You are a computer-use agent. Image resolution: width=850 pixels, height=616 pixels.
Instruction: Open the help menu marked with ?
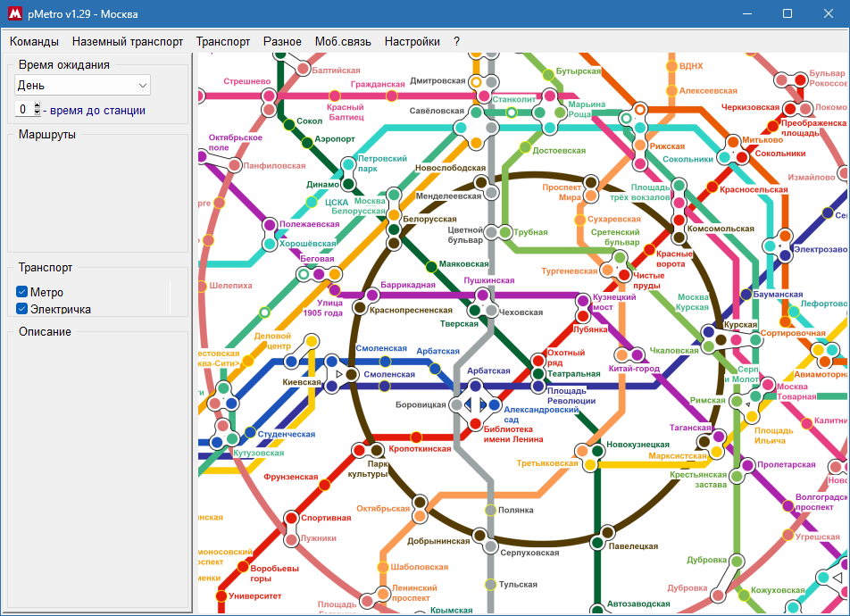[456, 41]
